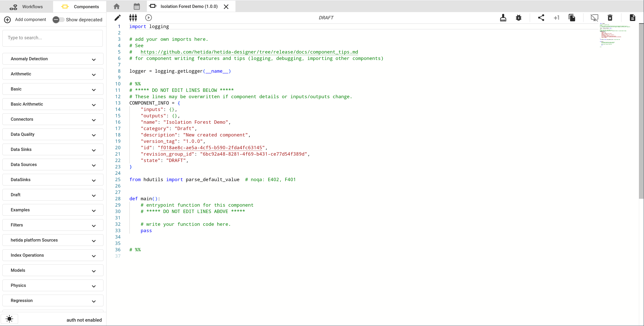Open the calendar dashboard icon
The width and height of the screenshot is (644, 326).
tap(136, 7)
